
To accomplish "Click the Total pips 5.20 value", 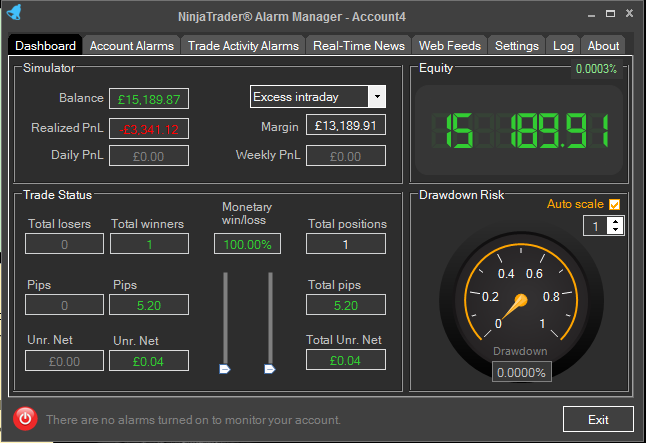I will (x=346, y=305).
